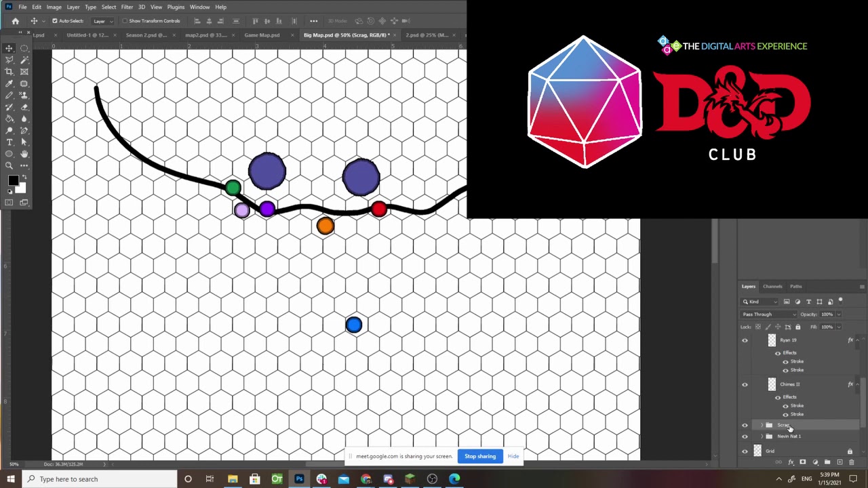The height and width of the screenshot is (488, 868).
Task: Open the Kind filter dropdown
Action: pos(760,302)
